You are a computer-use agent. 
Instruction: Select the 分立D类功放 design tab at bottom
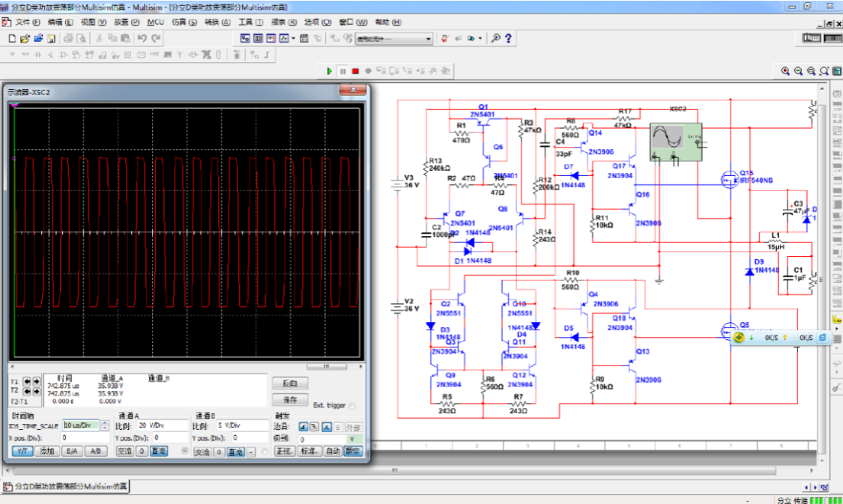(66, 486)
